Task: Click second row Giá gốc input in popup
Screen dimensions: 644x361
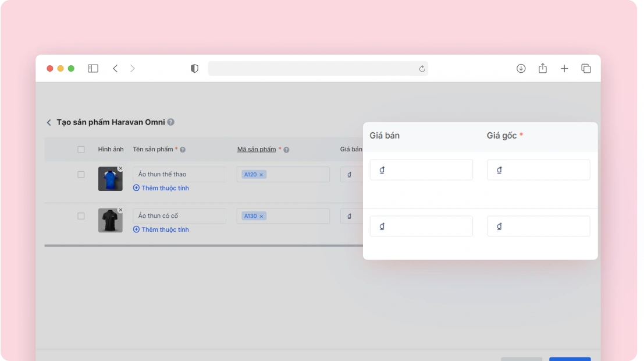Action: pos(538,226)
